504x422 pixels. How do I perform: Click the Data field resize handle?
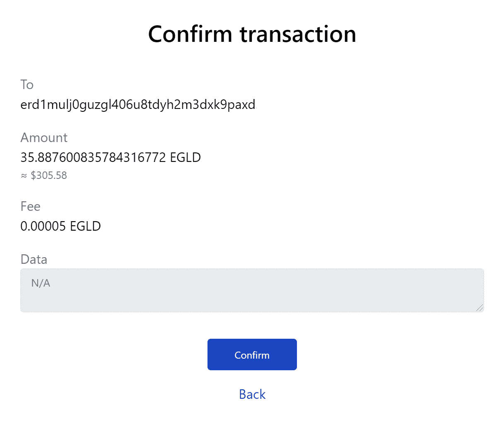480,308
